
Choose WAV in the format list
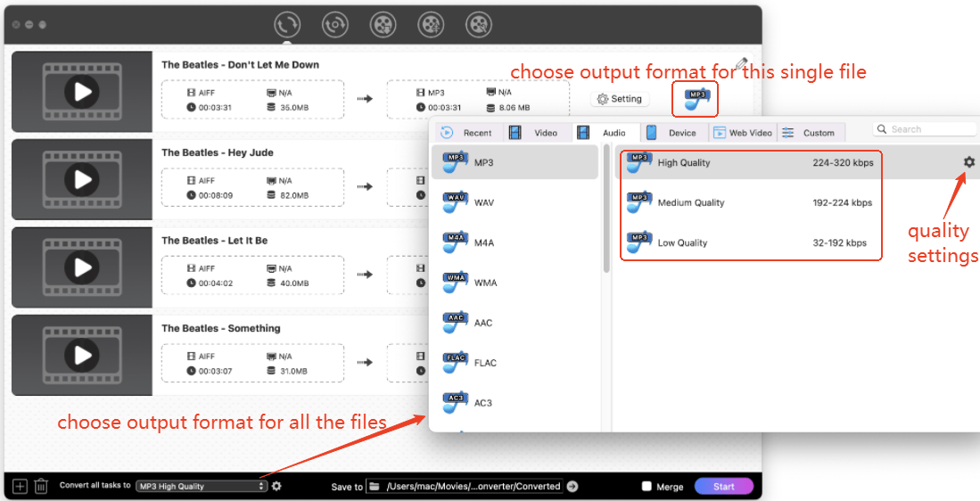click(x=484, y=202)
